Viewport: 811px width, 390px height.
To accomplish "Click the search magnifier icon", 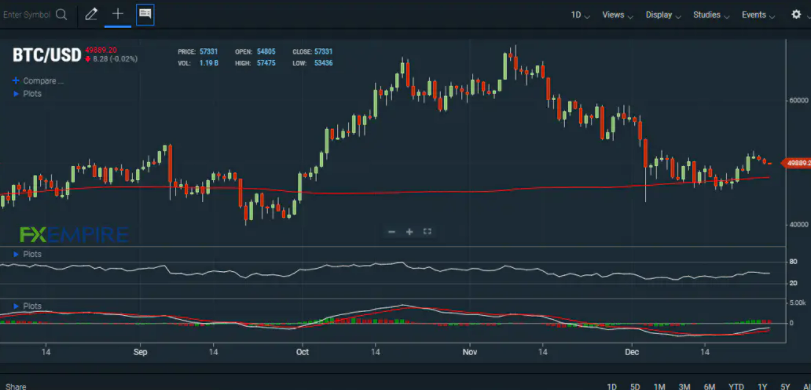I will tap(62, 14).
